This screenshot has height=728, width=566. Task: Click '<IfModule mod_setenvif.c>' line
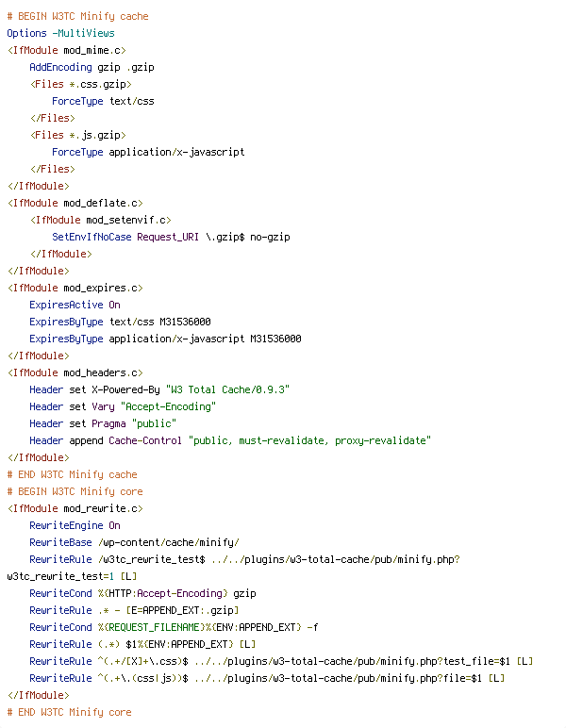[100, 220]
